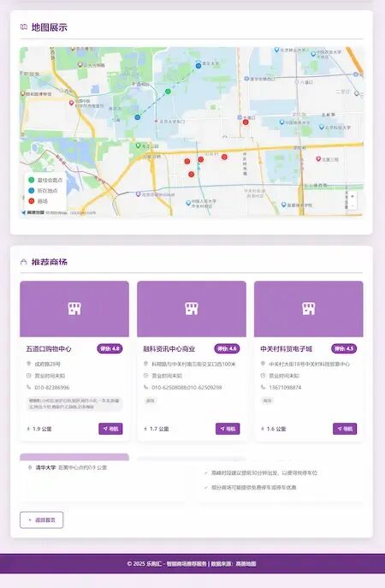Click the map zoom control
This screenshot has width=385, height=588.
pos(352,201)
